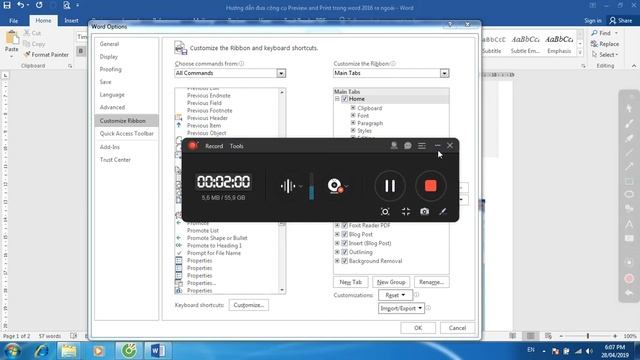Click the audio waveform icon in the recorder
Viewport: 640px width, 360px height.
click(288, 186)
